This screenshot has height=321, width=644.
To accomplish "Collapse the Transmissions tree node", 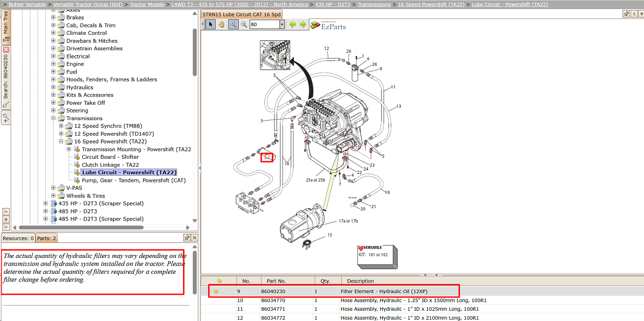I will tap(54, 118).
